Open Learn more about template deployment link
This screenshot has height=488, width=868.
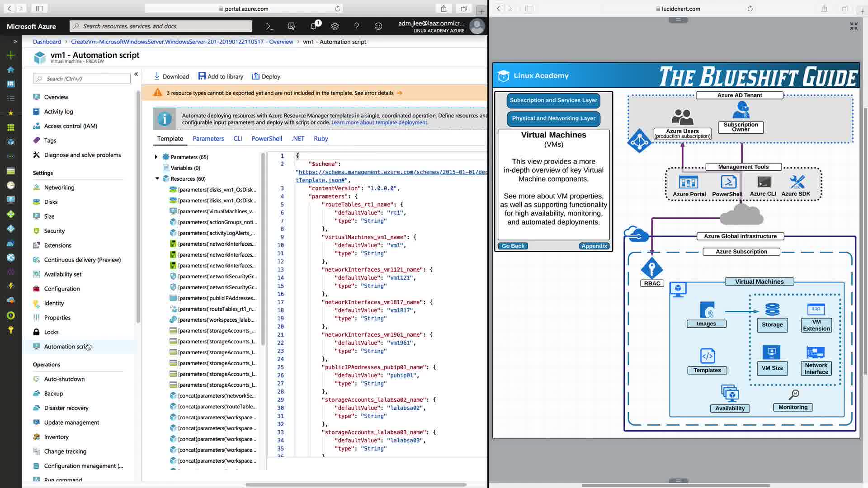tap(379, 122)
